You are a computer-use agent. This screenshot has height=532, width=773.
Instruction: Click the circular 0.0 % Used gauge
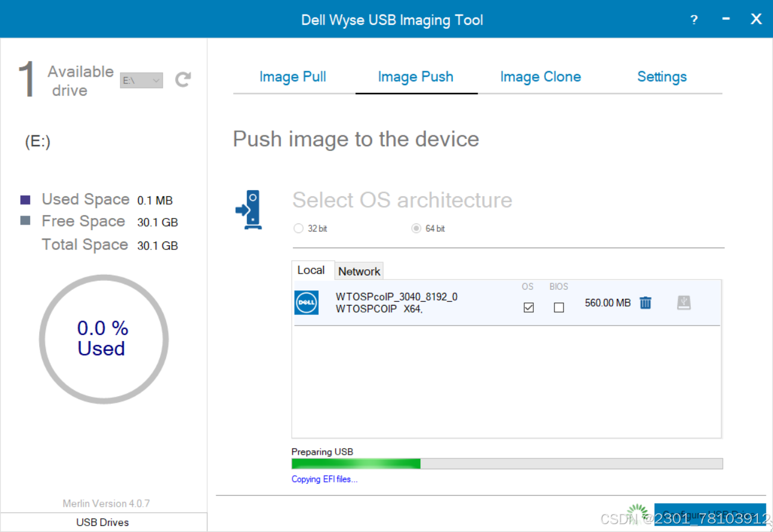[103, 339]
